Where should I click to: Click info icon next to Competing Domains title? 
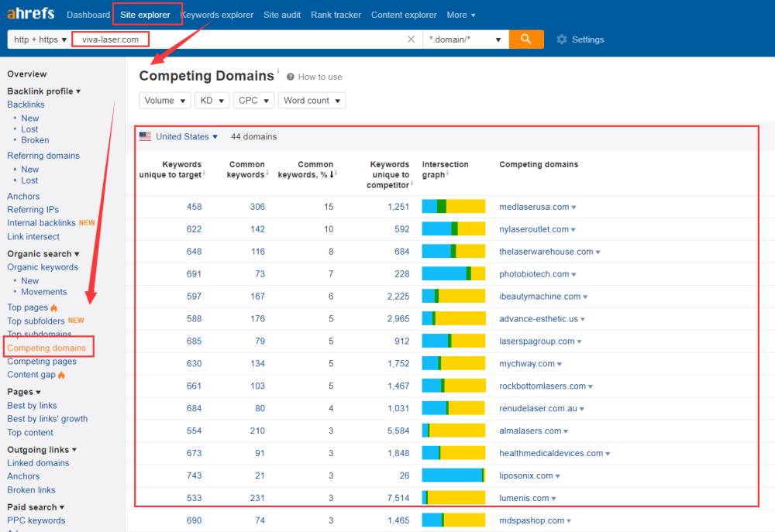pyautogui.click(x=278, y=71)
